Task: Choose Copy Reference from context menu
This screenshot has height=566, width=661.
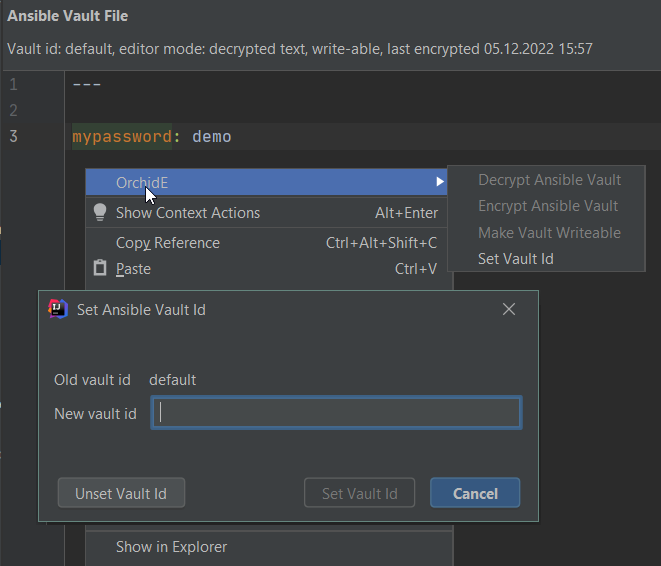Action: click(x=266, y=243)
